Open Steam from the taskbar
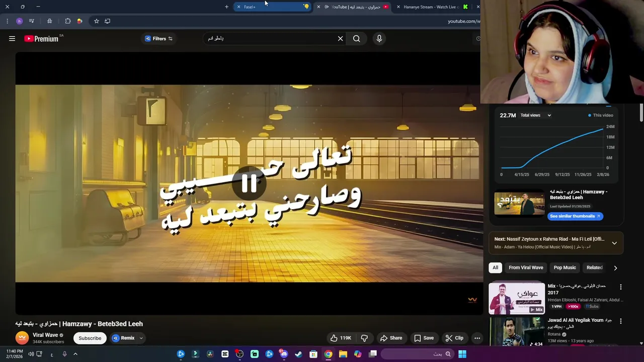Image resolution: width=644 pixels, height=362 pixels. click(298, 354)
